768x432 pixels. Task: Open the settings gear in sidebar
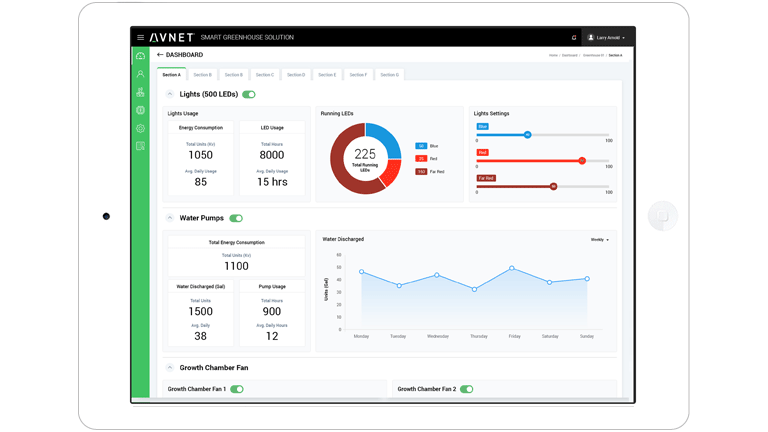[140, 128]
